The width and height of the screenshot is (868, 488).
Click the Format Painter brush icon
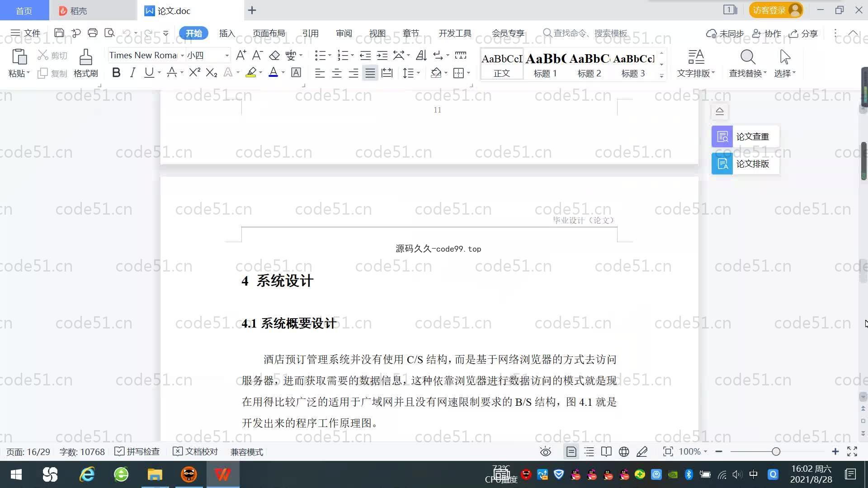coord(86,57)
